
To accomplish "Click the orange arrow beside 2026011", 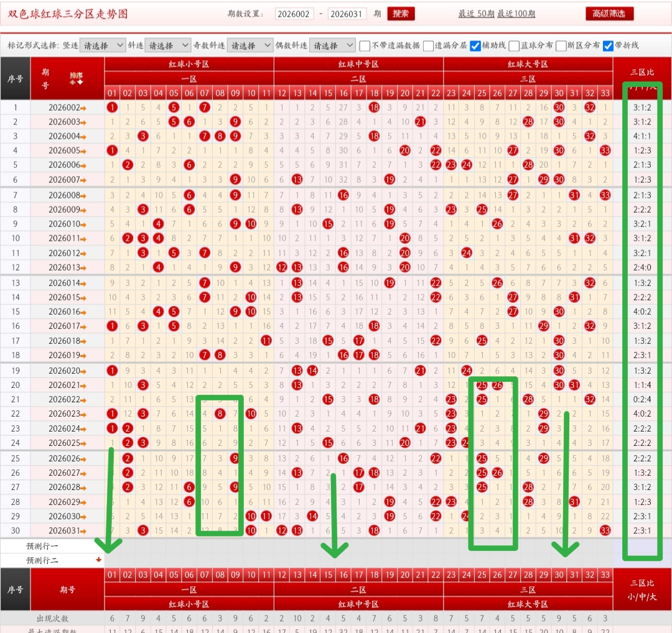I will tap(83, 239).
